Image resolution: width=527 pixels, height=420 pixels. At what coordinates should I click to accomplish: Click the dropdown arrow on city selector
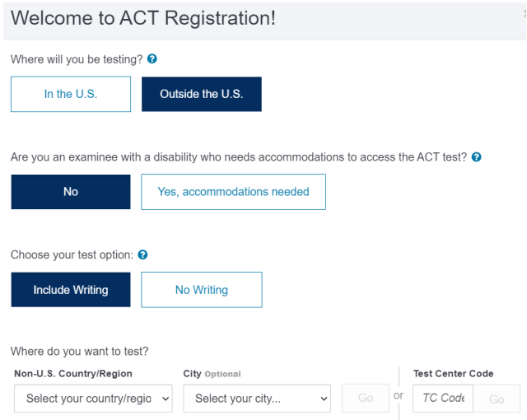(324, 399)
